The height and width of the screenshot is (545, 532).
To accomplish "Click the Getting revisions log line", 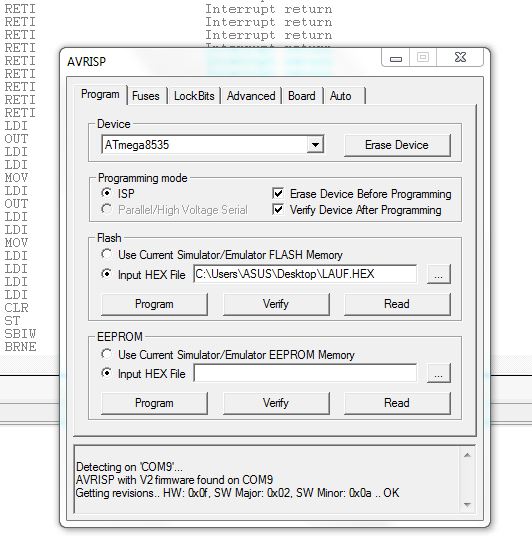I will point(237,493).
